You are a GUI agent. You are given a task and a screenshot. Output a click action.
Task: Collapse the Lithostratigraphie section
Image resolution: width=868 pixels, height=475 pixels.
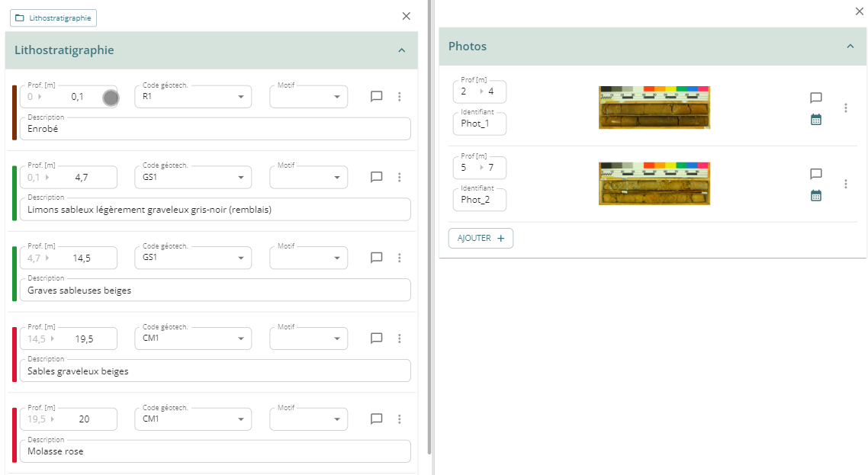pyautogui.click(x=401, y=50)
